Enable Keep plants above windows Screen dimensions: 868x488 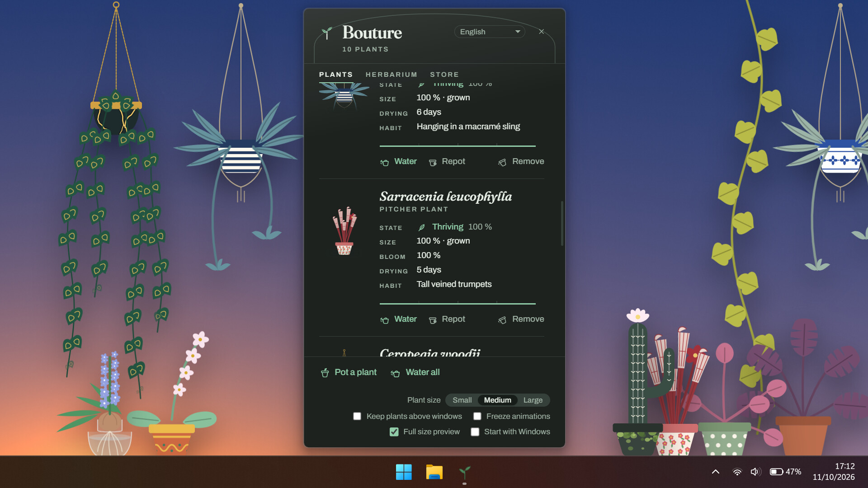357,417
